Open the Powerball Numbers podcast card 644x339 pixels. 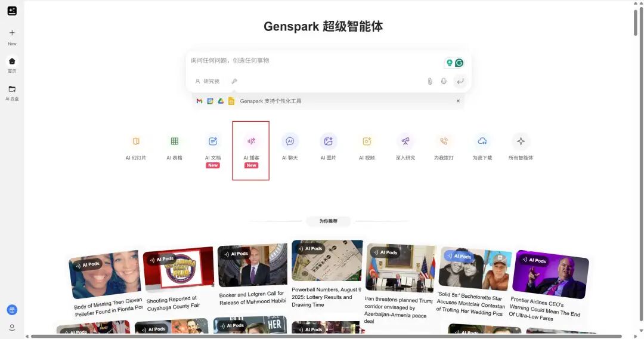click(x=327, y=274)
